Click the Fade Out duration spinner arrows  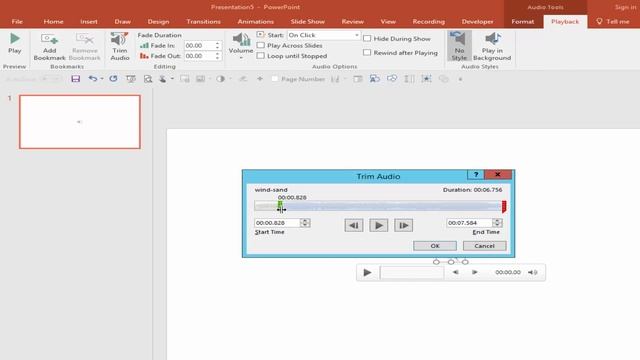point(218,56)
